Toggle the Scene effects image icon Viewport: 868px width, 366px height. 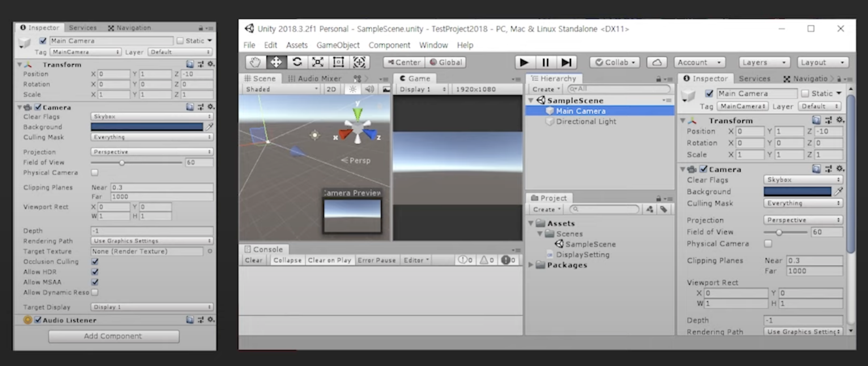pyautogui.click(x=386, y=89)
